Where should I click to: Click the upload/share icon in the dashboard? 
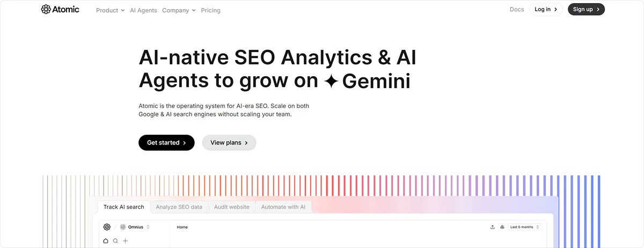pos(493,227)
